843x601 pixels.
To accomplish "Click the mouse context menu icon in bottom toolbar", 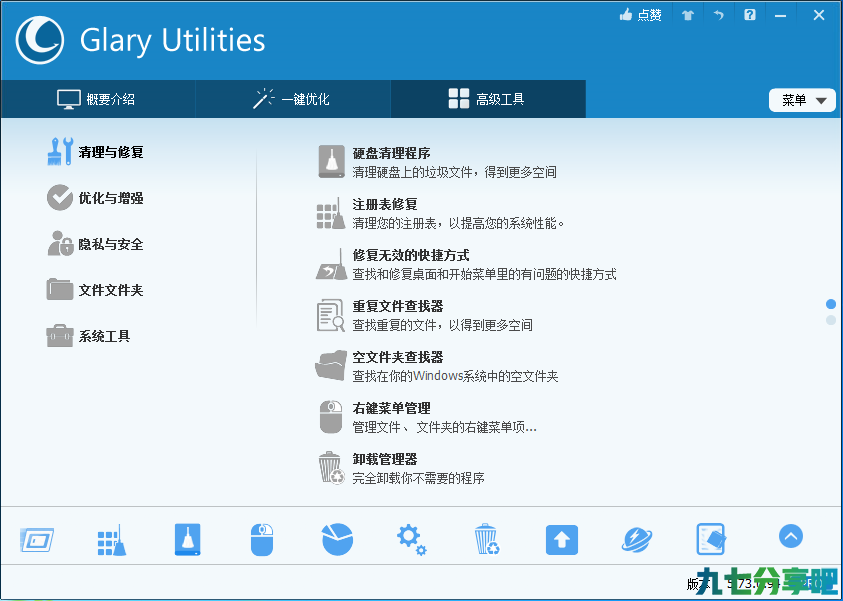I will tap(262, 540).
